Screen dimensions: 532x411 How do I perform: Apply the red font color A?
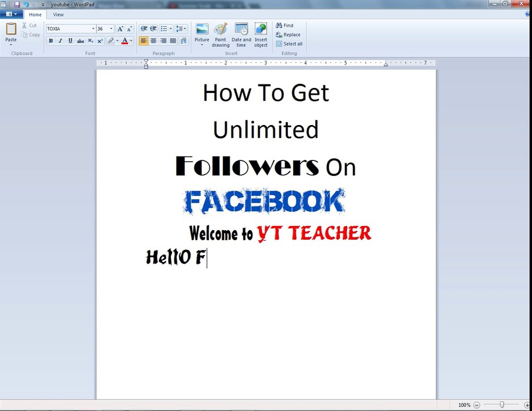125,41
